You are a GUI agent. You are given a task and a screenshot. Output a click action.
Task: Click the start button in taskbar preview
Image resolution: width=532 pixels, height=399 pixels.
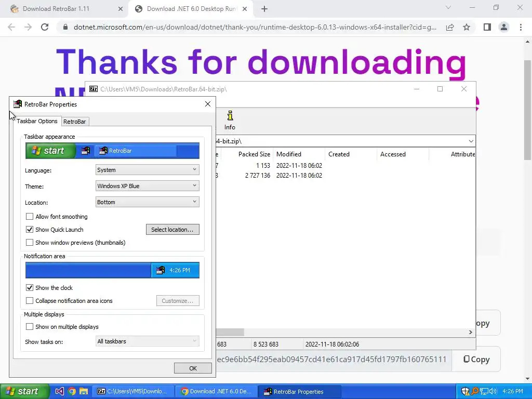50,151
